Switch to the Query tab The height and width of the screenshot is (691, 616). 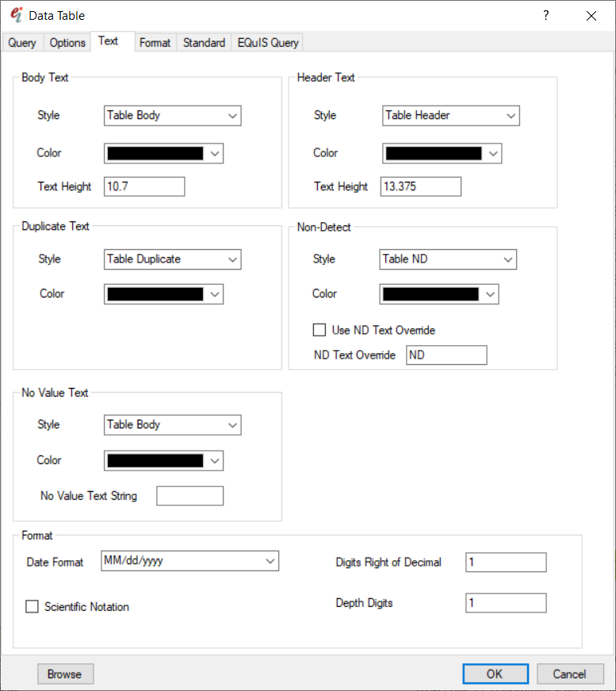22,43
